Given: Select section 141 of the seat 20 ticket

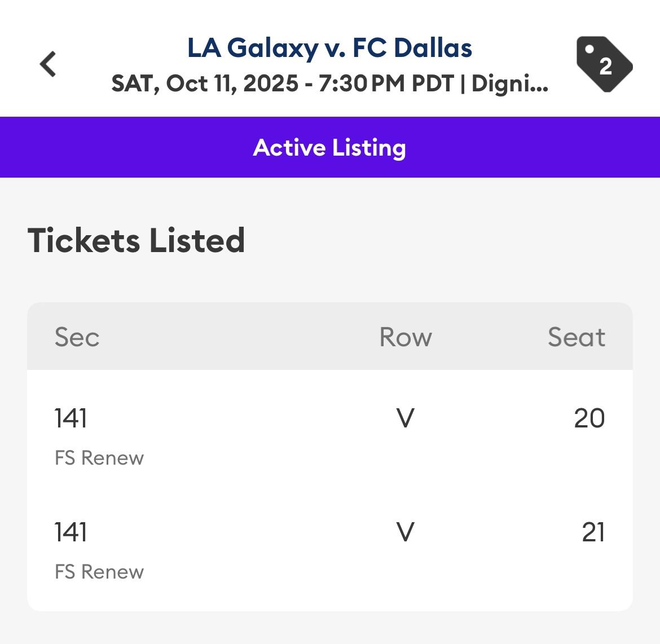Looking at the screenshot, I should tap(71, 418).
